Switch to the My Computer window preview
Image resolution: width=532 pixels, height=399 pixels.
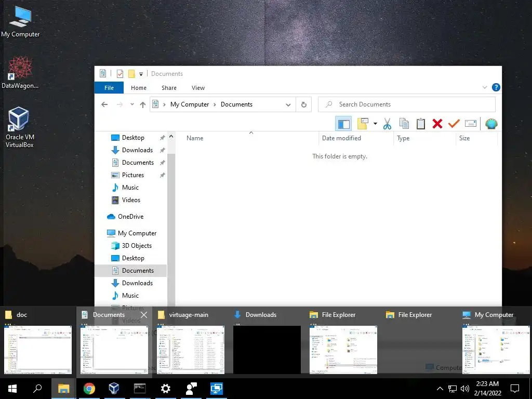click(x=496, y=350)
